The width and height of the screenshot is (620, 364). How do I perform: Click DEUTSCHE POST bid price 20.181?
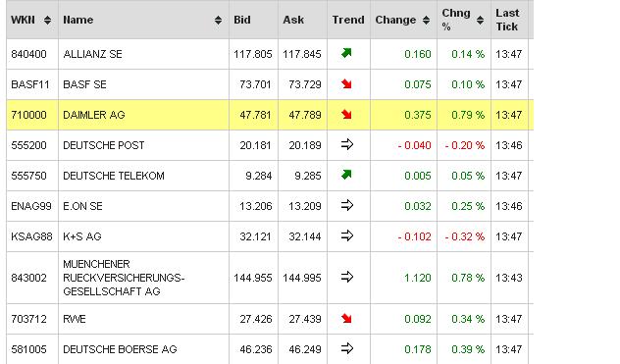255,145
